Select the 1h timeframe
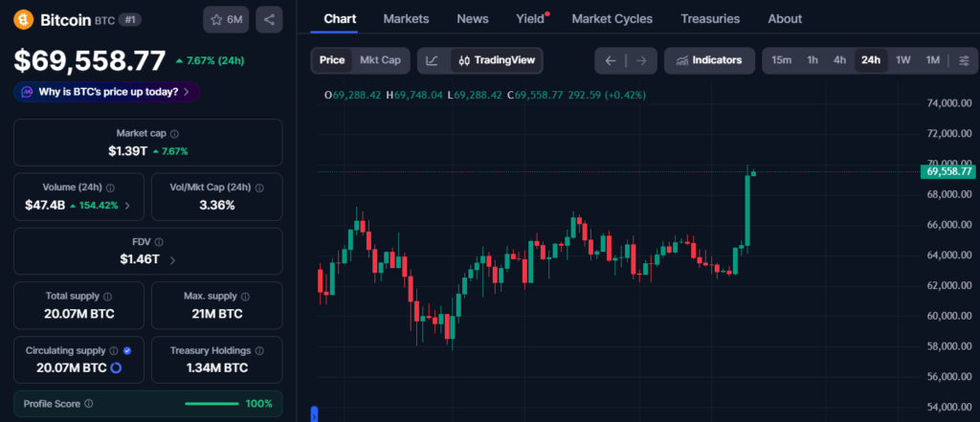This screenshot has height=422, width=980. [813, 60]
